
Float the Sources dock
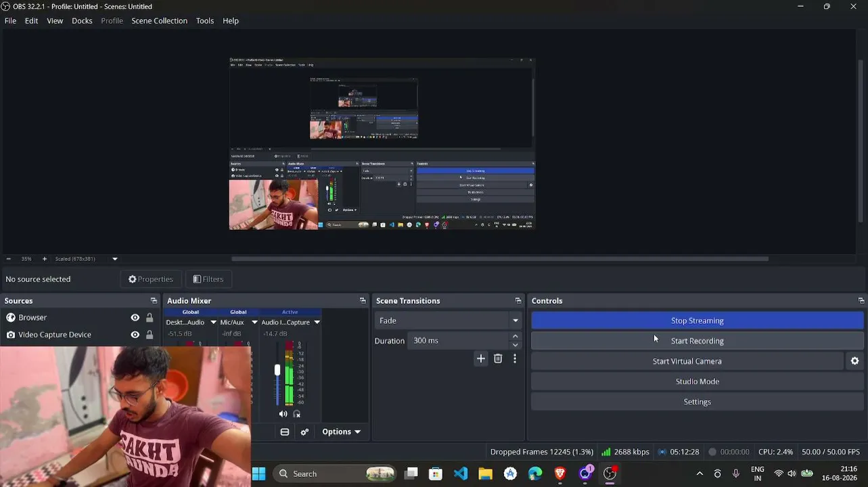(x=154, y=301)
